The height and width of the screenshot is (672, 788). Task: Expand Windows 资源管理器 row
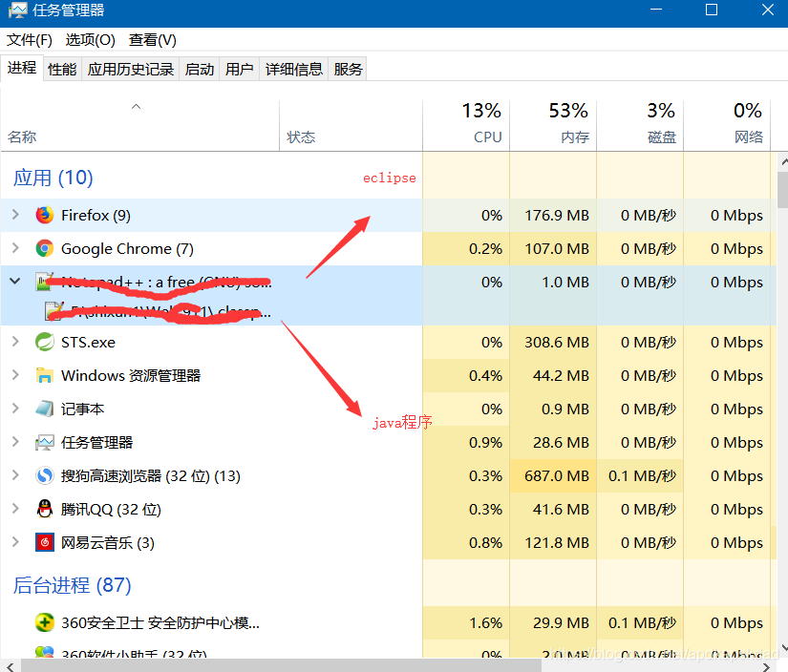(x=15, y=375)
